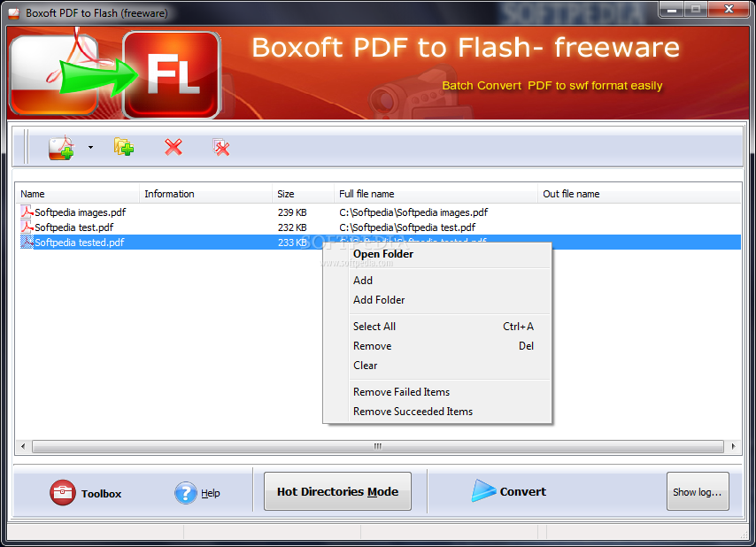
Task: Sort by the Full file name column header
Action: click(x=436, y=194)
